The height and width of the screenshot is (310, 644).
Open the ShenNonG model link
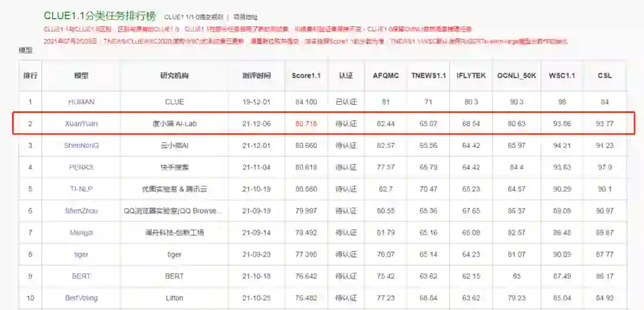point(81,145)
